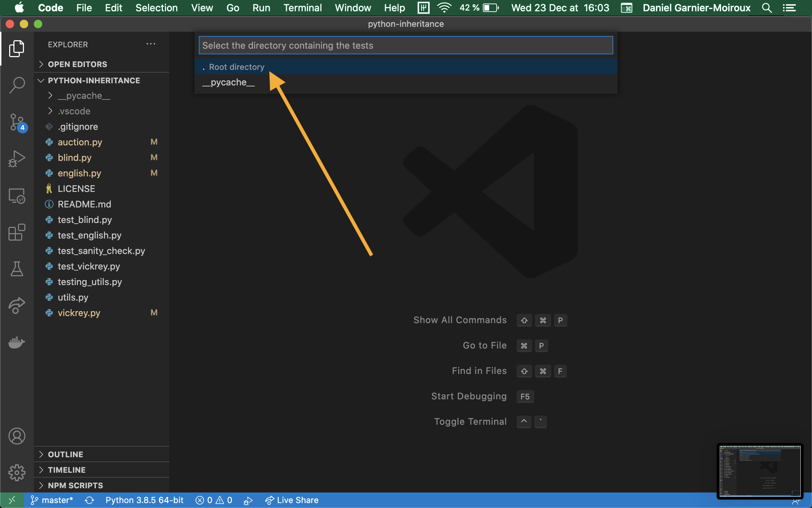Open the Extensions view
The image size is (812, 508).
(17, 232)
